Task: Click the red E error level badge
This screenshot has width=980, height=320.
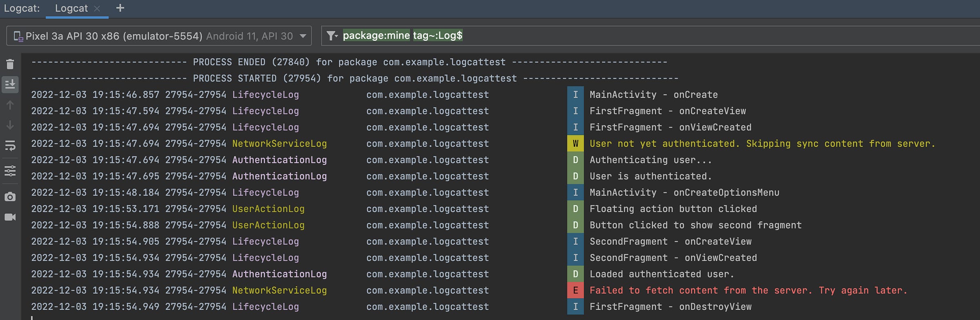Action: point(575,290)
